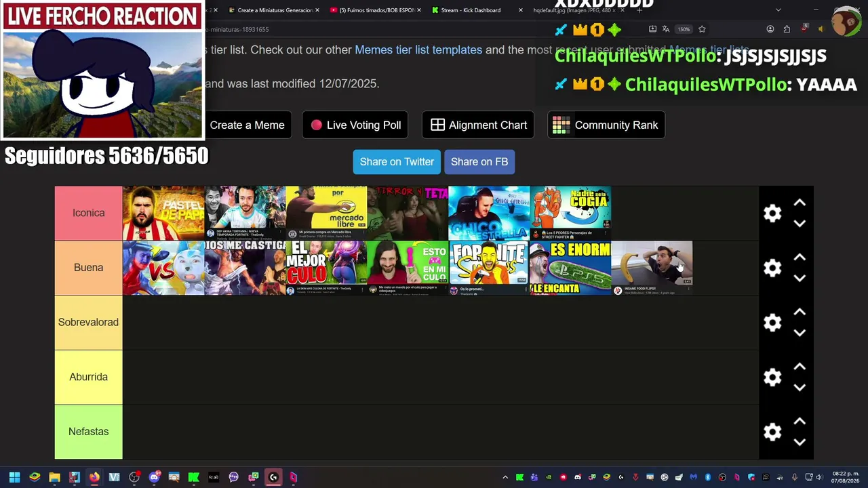Image resolution: width=868 pixels, height=488 pixels.
Task: Select the green Nefastas tier label
Action: [89, 432]
